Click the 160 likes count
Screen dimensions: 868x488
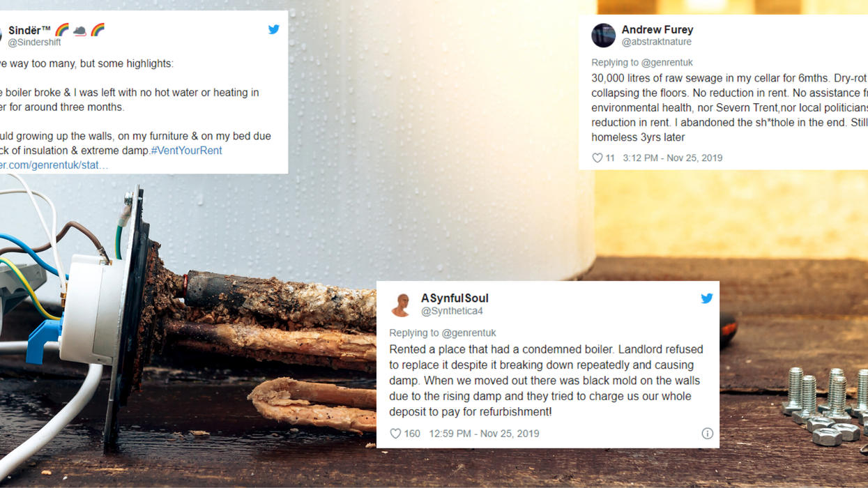pos(412,434)
